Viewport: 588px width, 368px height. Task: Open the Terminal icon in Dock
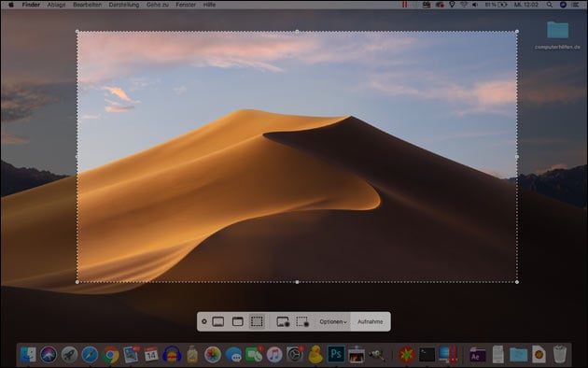(427, 355)
